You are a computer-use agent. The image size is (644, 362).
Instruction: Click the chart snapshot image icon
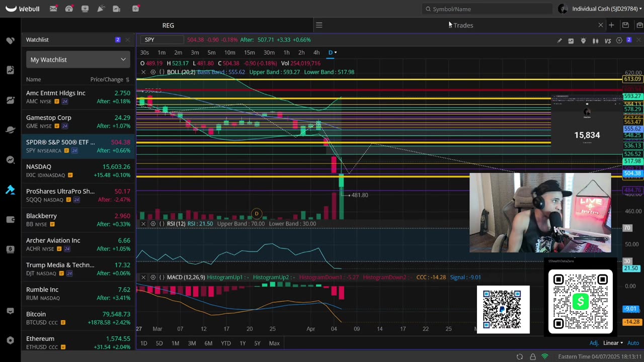click(571, 41)
